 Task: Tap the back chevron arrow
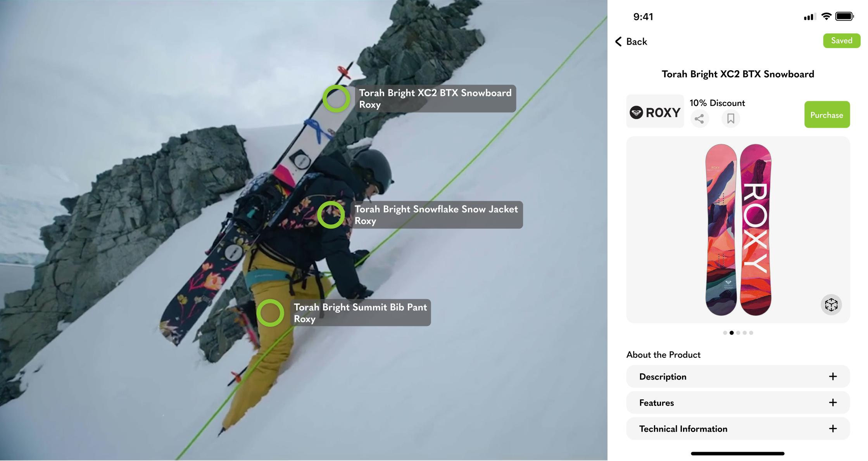tap(619, 42)
